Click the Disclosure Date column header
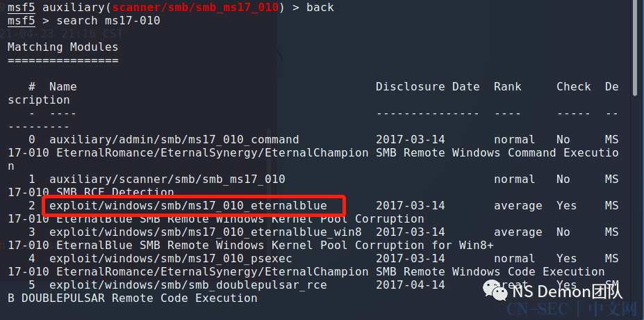Screen dimensions: 644x320 click(427, 87)
